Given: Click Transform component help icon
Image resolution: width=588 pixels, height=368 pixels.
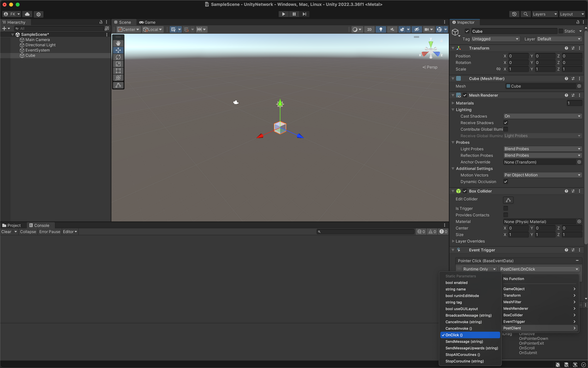Looking at the screenshot, I should coord(566,48).
